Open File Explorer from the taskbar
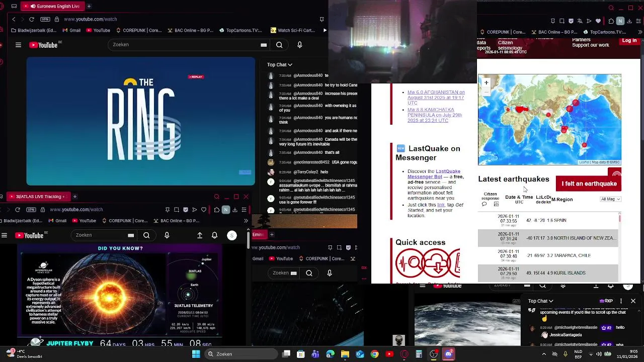Screen dimensions: 644x362 (x=345, y=354)
